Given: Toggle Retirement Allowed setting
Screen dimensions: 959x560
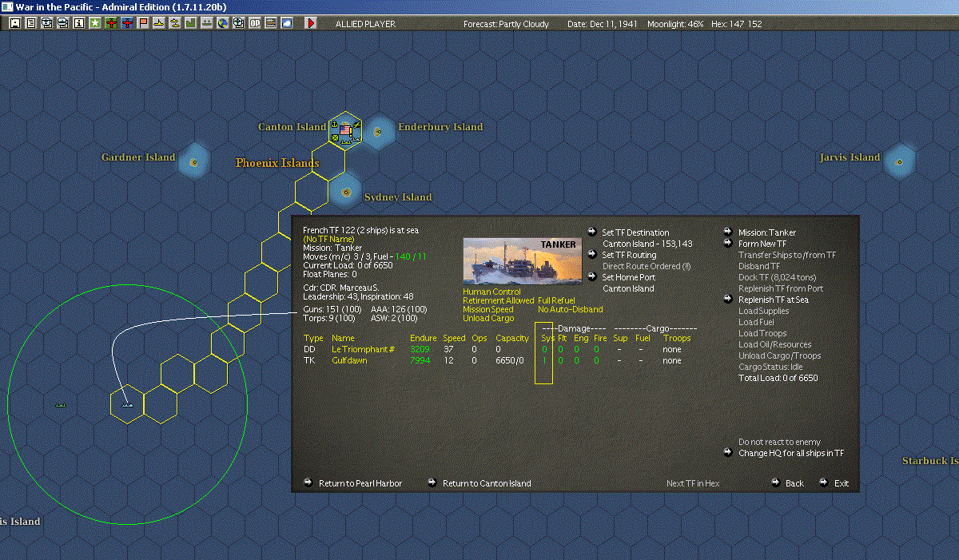Looking at the screenshot, I should point(499,300).
